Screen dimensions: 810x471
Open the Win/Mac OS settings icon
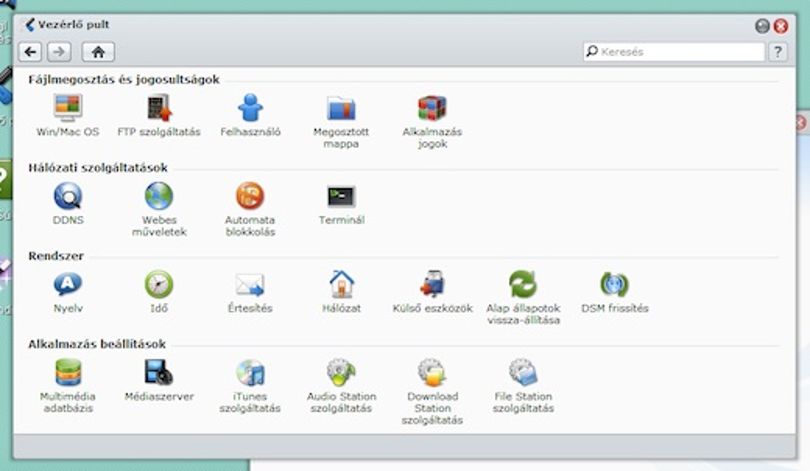point(68,107)
